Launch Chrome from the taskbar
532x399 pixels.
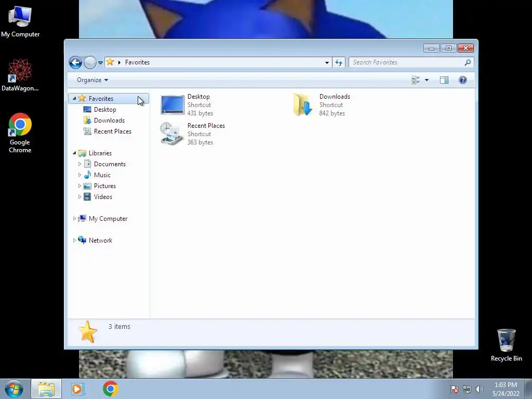click(110, 389)
